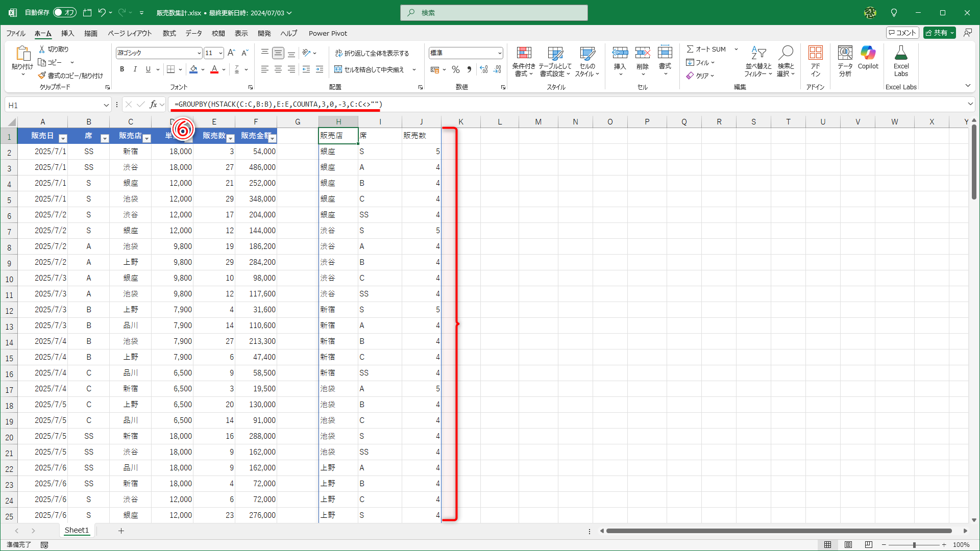
Task: Open 条件付き書式 (Conditional Formatting)
Action: tap(524, 61)
